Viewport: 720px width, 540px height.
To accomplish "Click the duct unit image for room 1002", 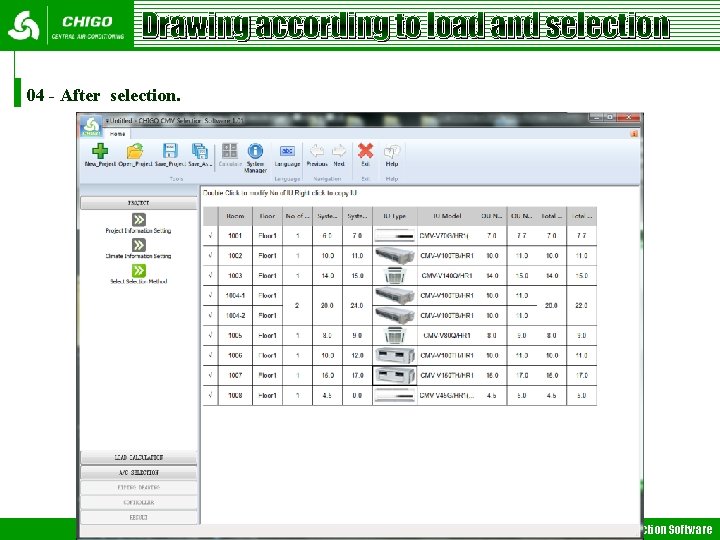I will pyautogui.click(x=394, y=255).
